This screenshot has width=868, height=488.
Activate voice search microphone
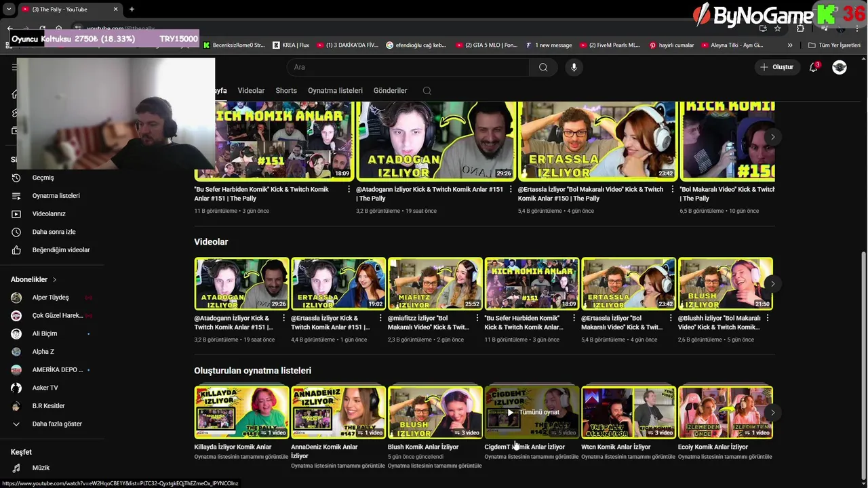tap(574, 67)
